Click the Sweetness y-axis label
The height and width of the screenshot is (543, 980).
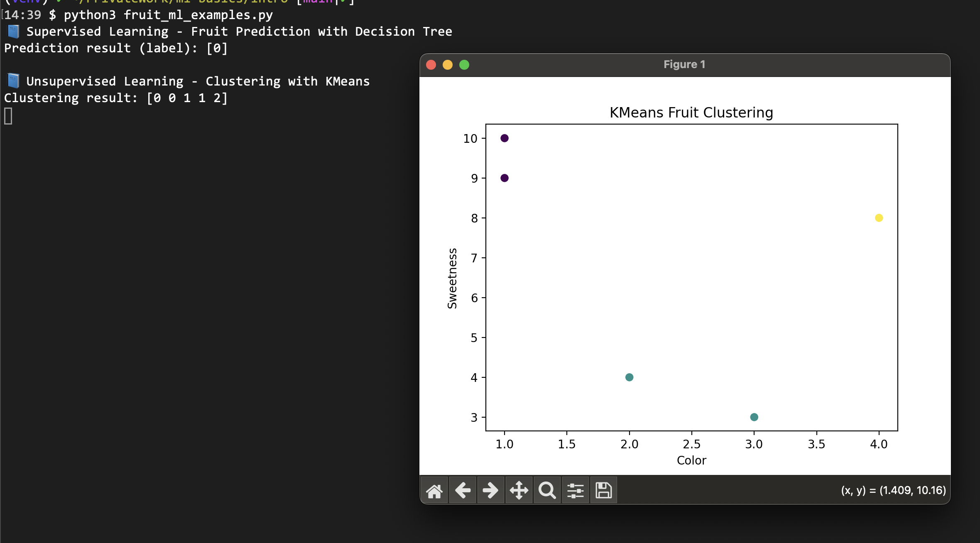click(x=452, y=278)
